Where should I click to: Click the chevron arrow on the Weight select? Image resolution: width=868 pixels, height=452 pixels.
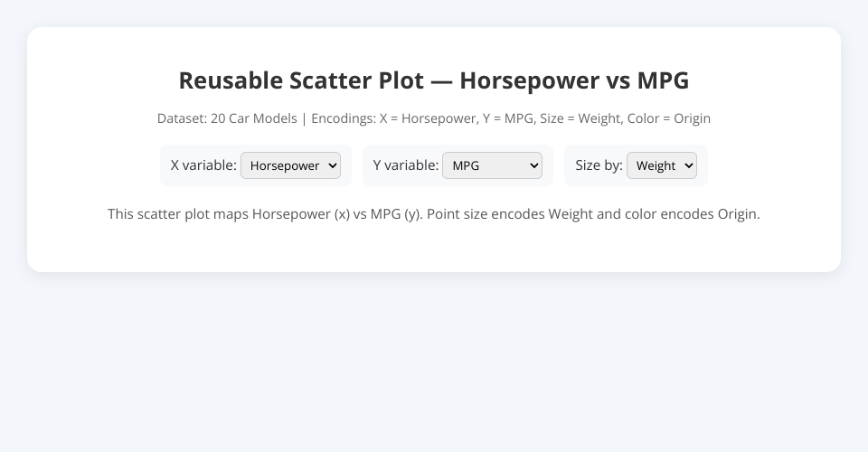[689, 165]
